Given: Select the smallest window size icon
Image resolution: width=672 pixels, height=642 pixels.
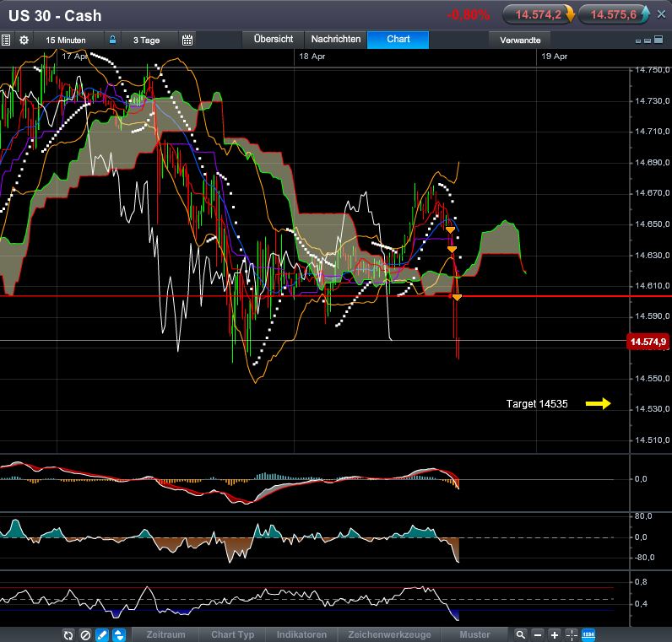Looking at the screenshot, I should [x=638, y=41].
